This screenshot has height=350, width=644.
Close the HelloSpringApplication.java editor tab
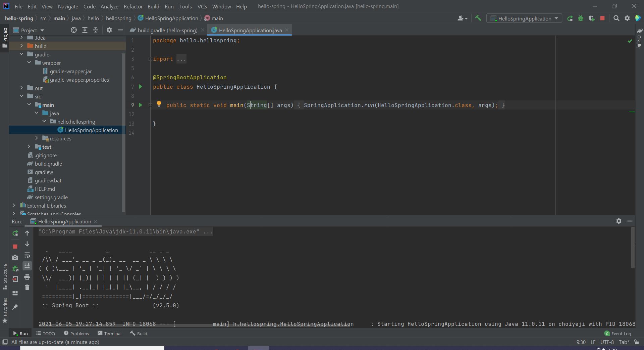[x=287, y=30]
